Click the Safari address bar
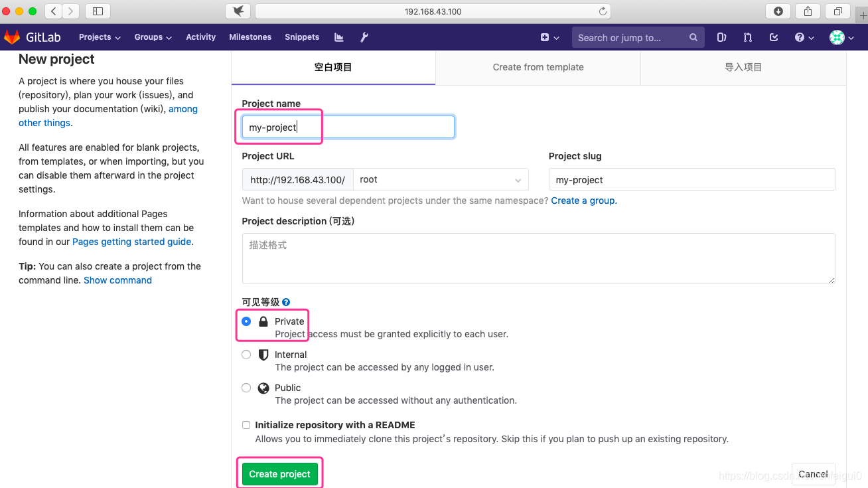Image resolution: width=868 pixels, height=488 pixels. tap(433, 11)
